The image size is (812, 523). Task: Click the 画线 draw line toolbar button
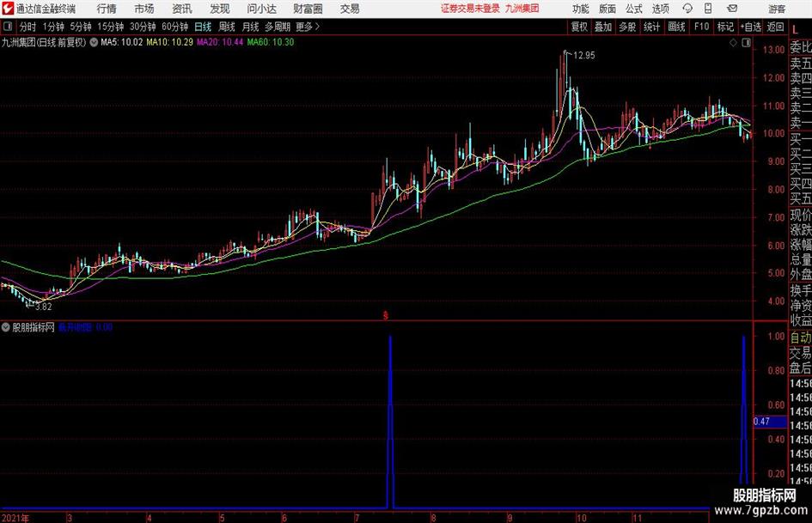click(x=676, y=27)
